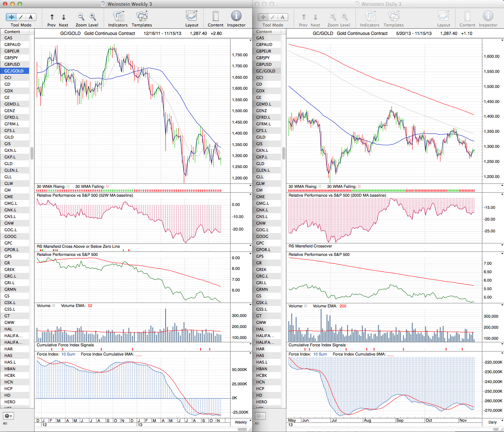Viewport: 504px width, 432px height.
Task: Open the gear action menu in Weekly sidebar
Action: coord(8,416)
